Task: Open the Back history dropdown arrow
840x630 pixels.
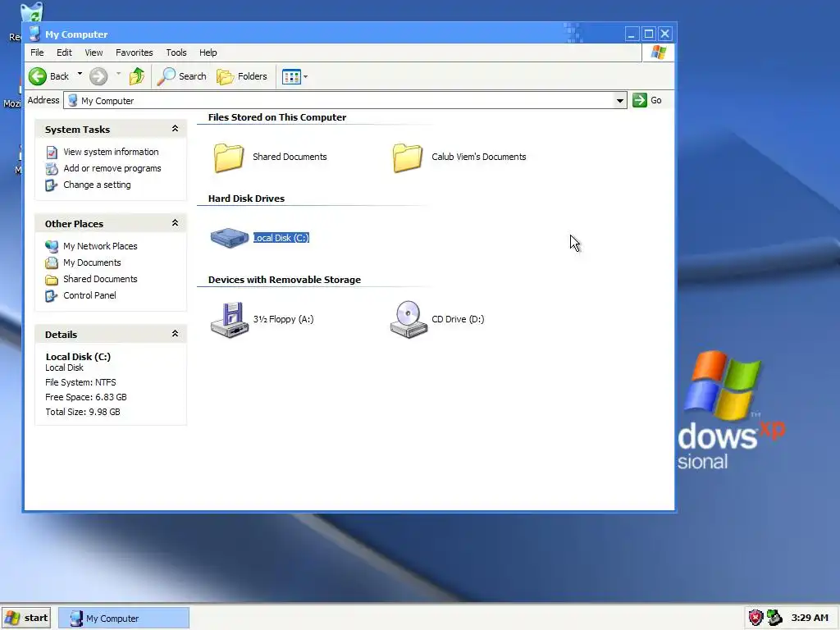Action: point(80,74)
